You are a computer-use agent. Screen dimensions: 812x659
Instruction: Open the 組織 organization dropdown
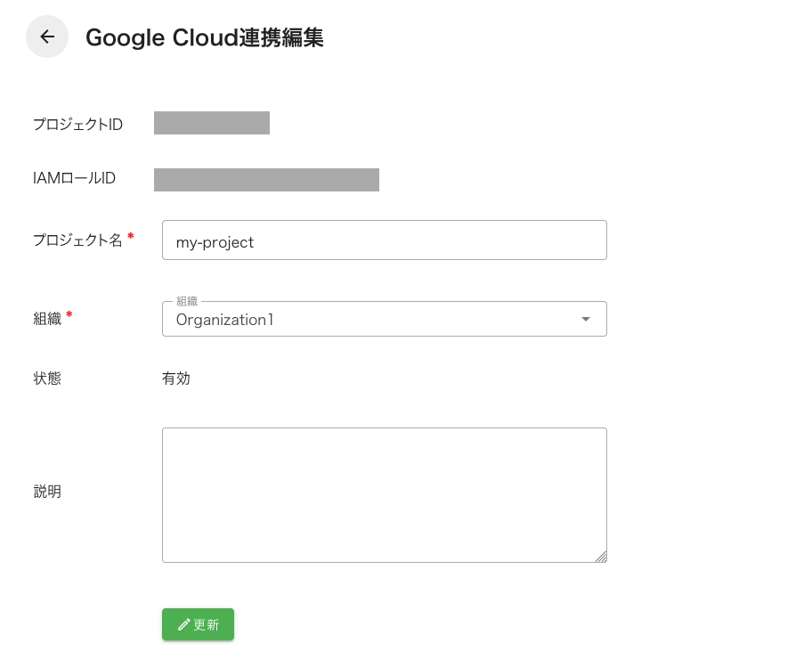[384, 318]
